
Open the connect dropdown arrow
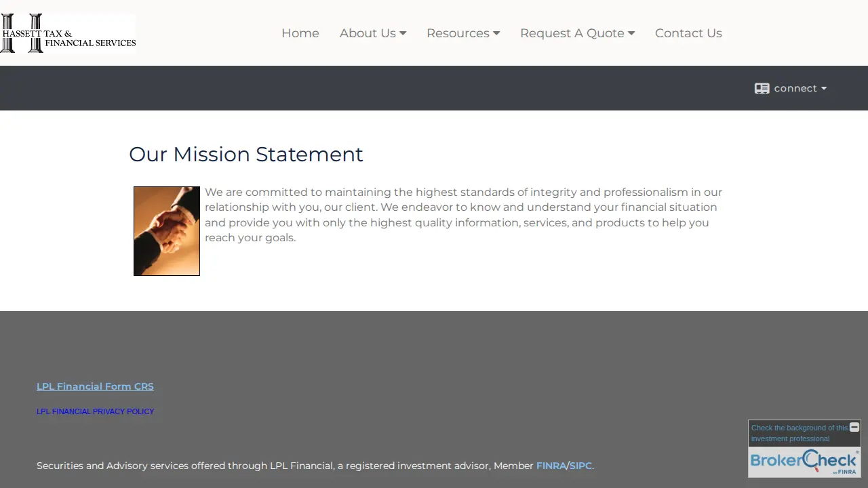click(x=824, y=88)
